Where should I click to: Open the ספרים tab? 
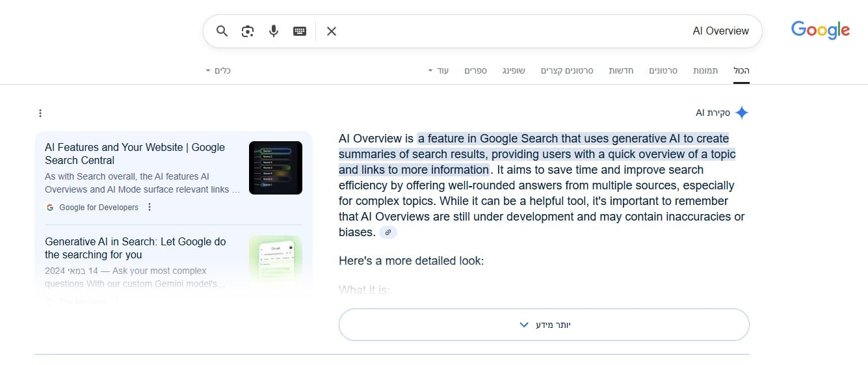click(476, 70)
